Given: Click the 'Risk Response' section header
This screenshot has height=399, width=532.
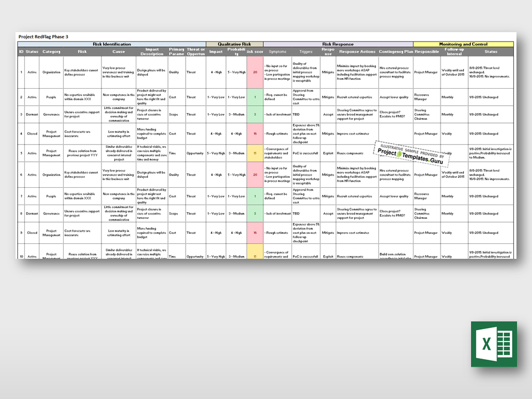Looking at the screenshot, I should (x=338, y=44).
